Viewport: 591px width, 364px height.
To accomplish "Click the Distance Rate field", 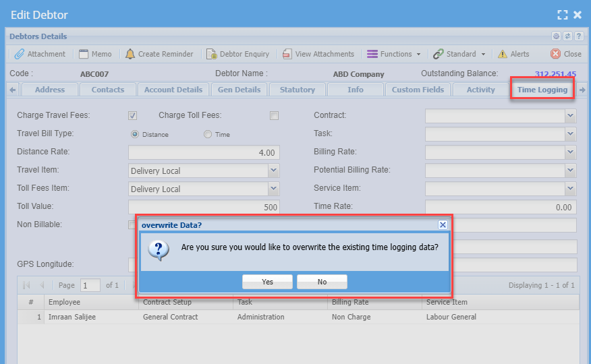I will (204, 152).
